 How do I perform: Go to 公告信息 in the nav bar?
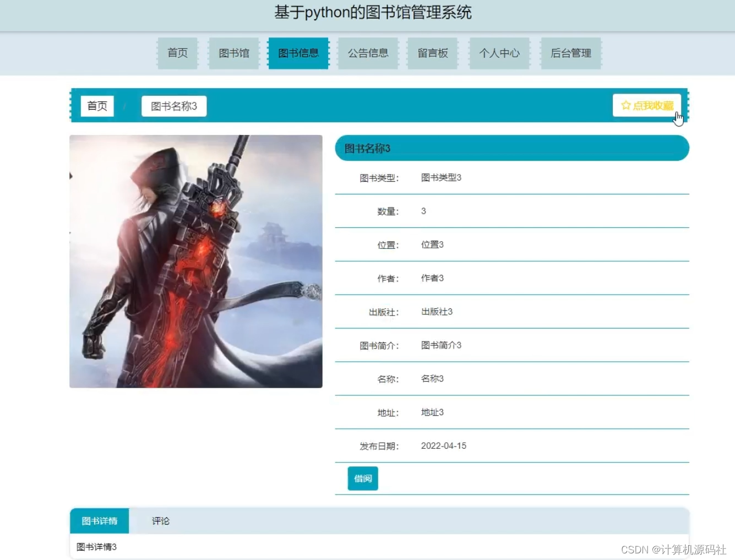[368, 53]
